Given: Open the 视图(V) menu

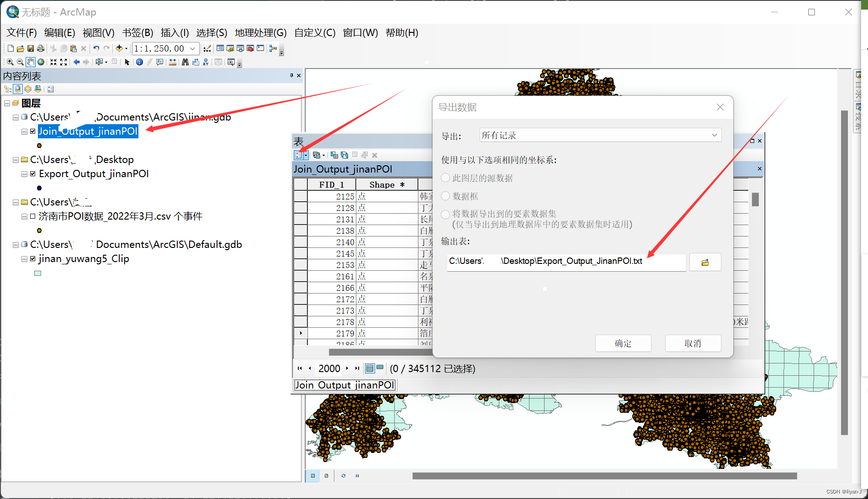Looking at the screenshot, I should [98, 33].
